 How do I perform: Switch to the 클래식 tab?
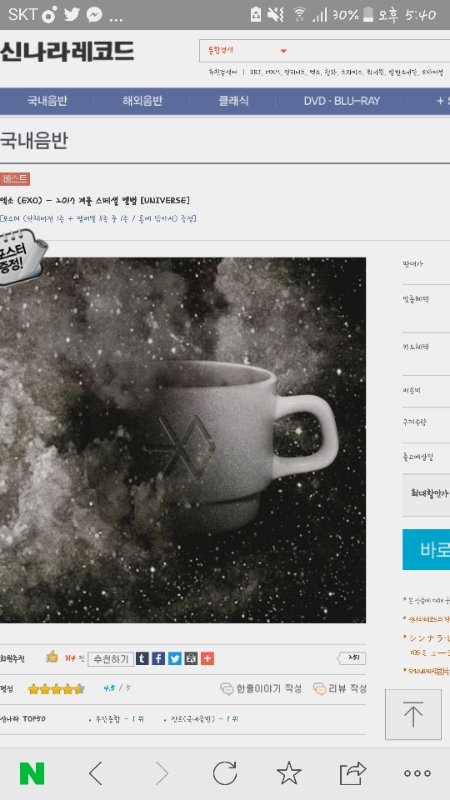click(234, 101)
